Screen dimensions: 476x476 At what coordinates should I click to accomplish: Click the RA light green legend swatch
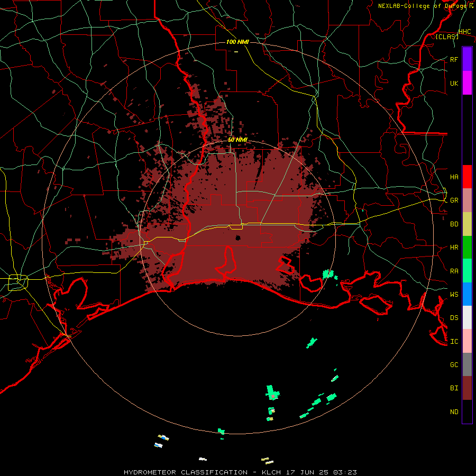pyautogui.click(x=467, y=271)
